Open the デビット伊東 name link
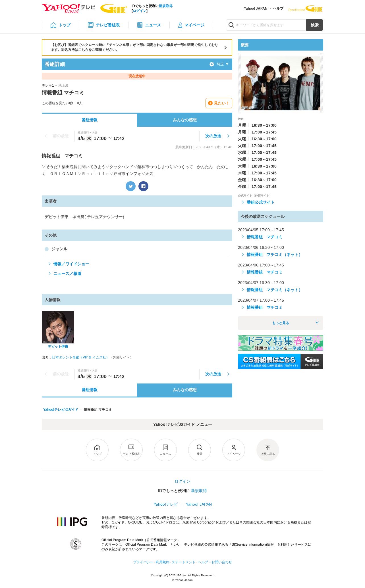 pos(58,347)
